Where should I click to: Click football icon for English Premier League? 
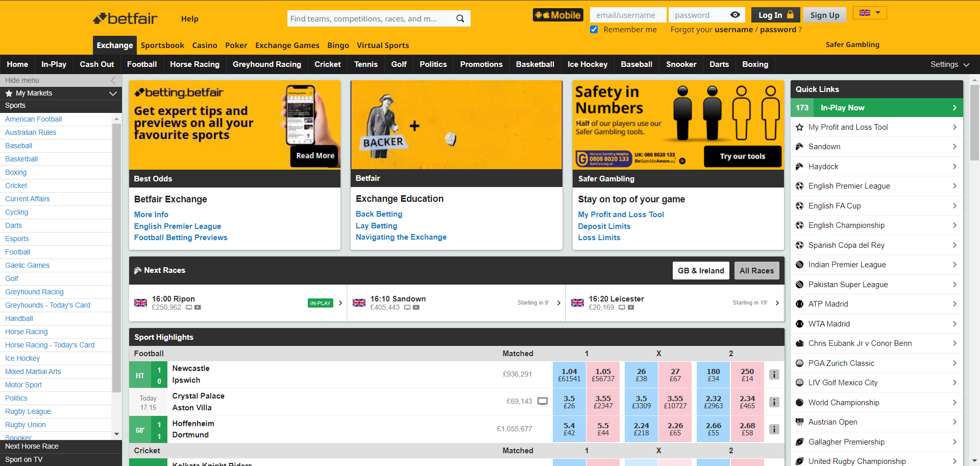[x=799, y=186]
